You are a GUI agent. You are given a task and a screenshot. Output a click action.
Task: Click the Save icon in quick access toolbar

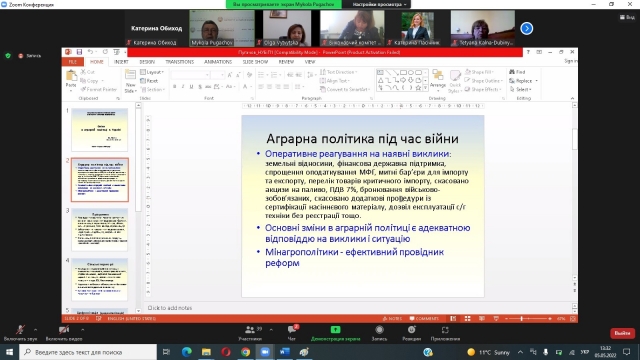click(79, 52)
